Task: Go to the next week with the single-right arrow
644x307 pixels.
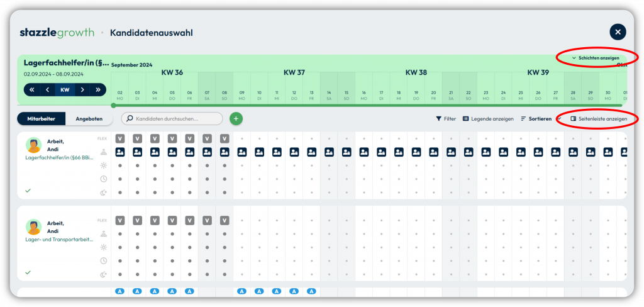Action: 82,89
